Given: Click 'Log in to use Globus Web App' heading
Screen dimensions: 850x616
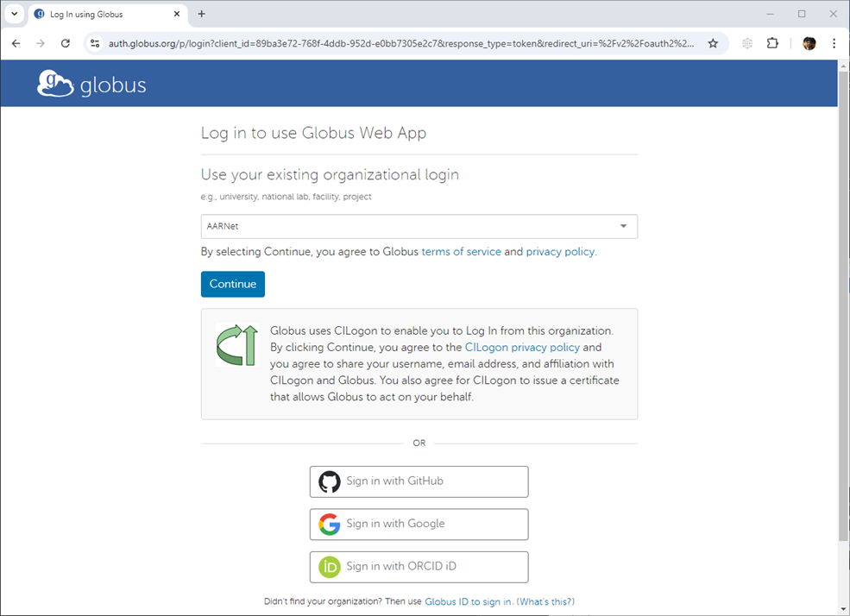Looking at the screenshot, I should 313,133.
